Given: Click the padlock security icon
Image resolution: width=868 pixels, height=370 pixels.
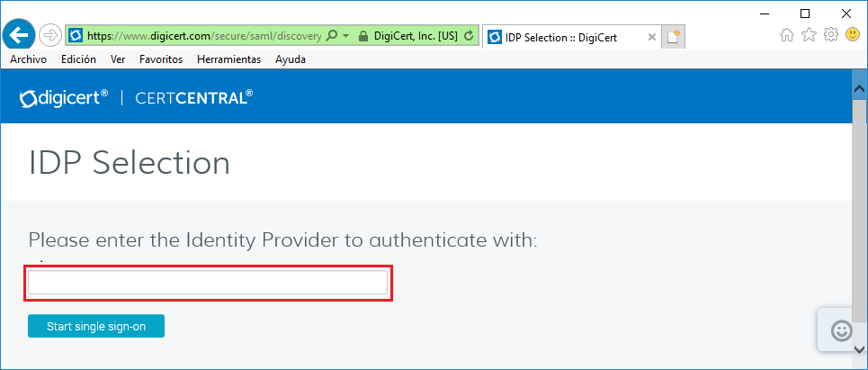Looking at the screenshot, I should point(363,36).
